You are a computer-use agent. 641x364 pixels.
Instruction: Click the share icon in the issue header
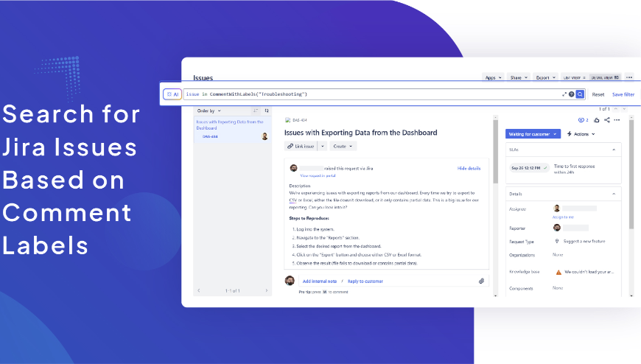(x=607, y=120)
